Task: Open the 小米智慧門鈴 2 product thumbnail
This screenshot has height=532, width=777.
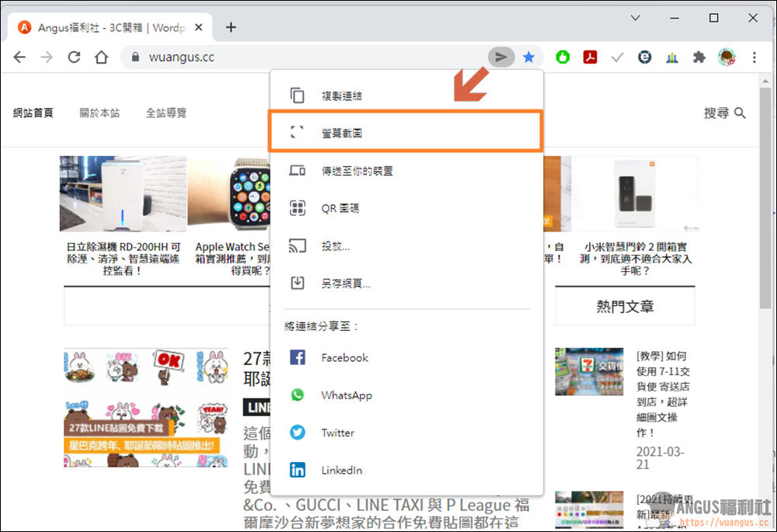Action: coord(636,193)
